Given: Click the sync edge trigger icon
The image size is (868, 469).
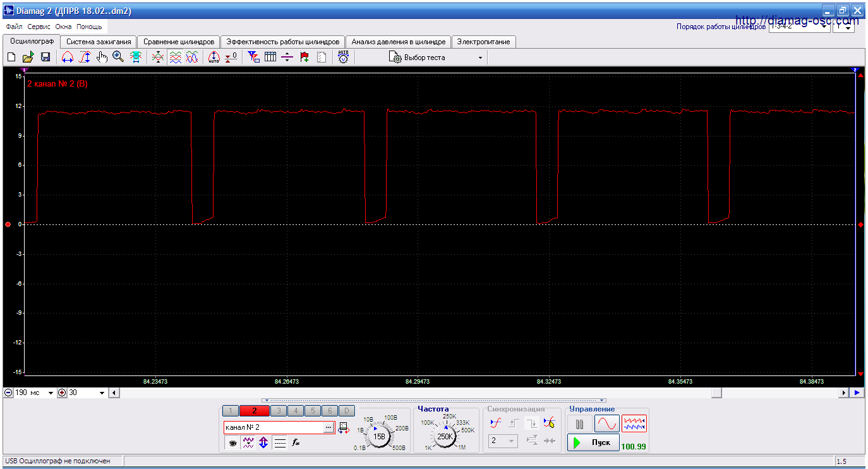Looking at the screenshot, I should tap(496, 423).
